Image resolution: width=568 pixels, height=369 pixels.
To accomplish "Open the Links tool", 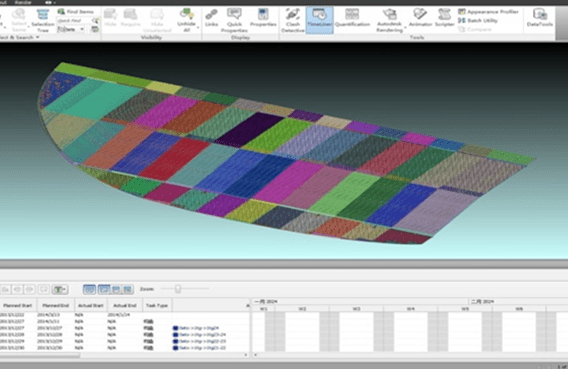I will [211, 18].
